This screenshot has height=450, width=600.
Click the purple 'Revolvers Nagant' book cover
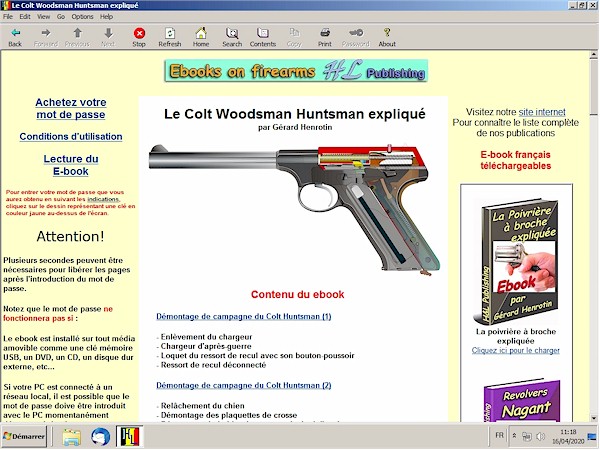point(522,400)
